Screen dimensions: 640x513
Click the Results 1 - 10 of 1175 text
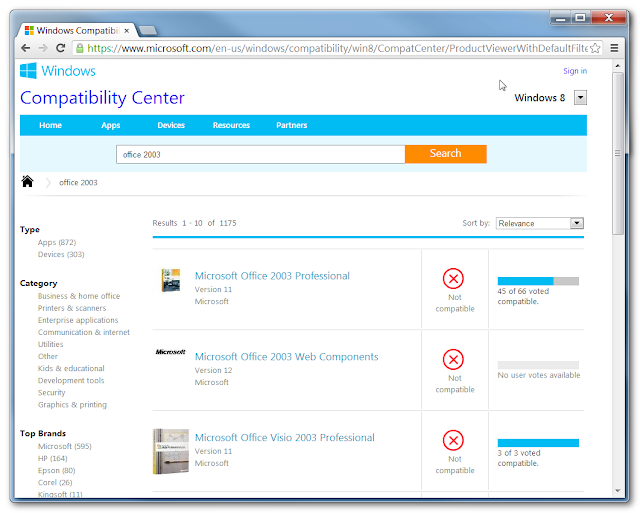click(194, 223)
